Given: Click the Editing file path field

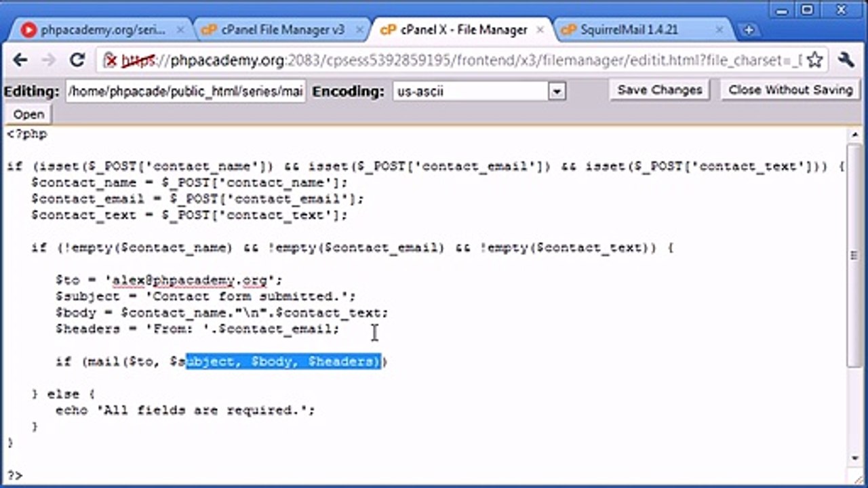Looking at the screenshot, I should click(186, 91).
